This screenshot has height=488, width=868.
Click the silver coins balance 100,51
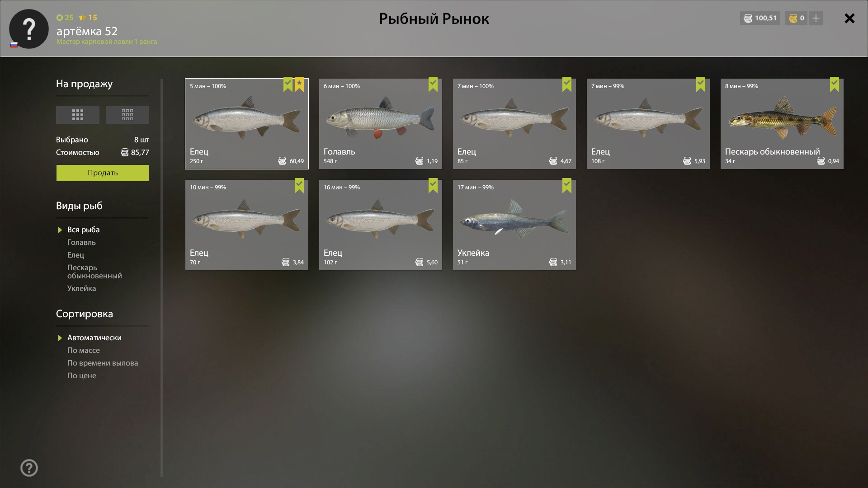760,18
